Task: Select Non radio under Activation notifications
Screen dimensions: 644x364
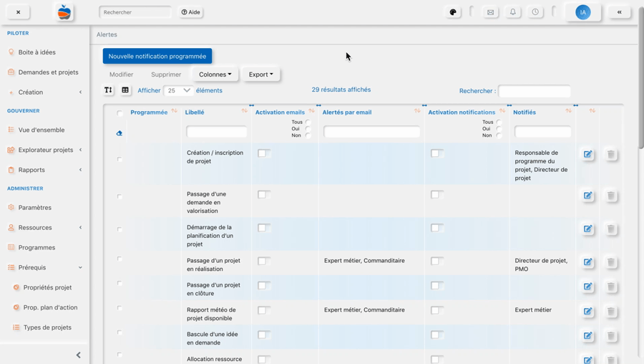Action: click(499, 135)
